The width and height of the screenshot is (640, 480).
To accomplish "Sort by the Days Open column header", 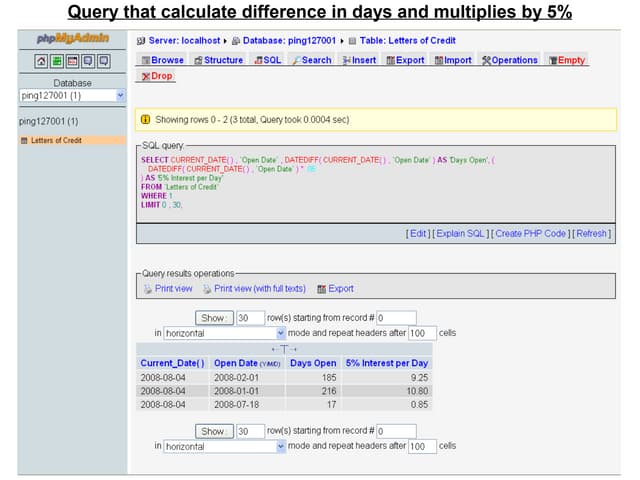I will click(312, 363).
